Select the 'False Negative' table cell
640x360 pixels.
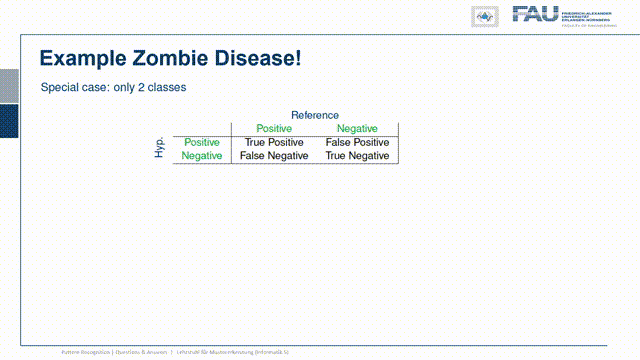point(274,156)
